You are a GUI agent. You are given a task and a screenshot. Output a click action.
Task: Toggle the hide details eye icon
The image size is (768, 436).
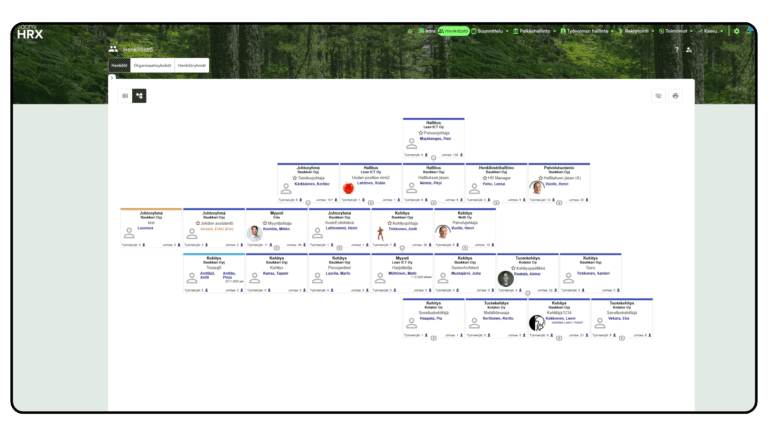click(658, 96)
